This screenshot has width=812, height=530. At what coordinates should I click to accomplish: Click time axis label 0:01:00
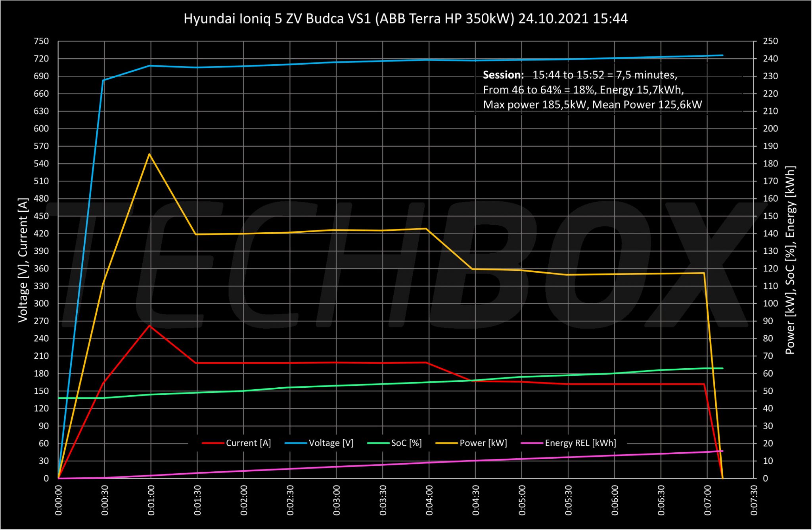point(151,500)
